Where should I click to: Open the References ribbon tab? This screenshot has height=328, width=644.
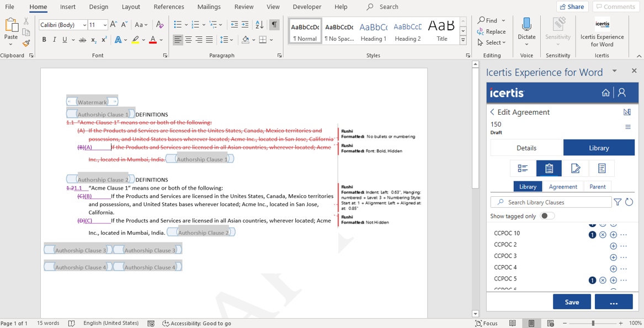pos(169,7)
